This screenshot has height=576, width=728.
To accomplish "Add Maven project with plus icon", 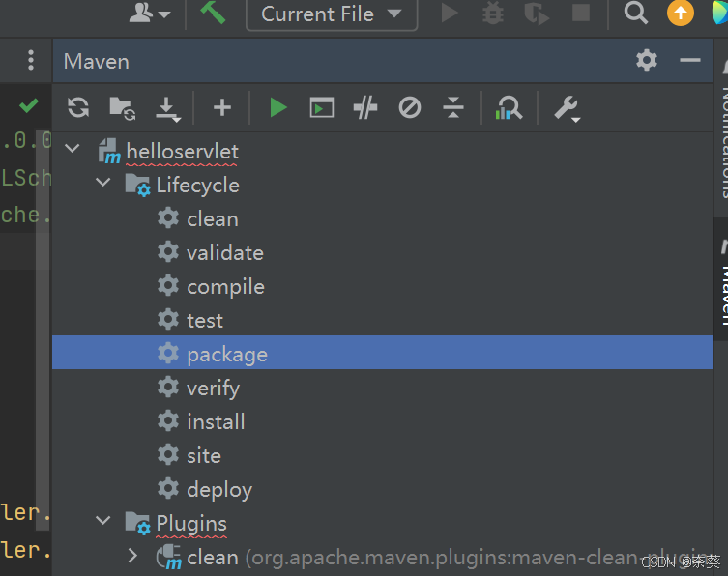I will [x=222, y=107].
